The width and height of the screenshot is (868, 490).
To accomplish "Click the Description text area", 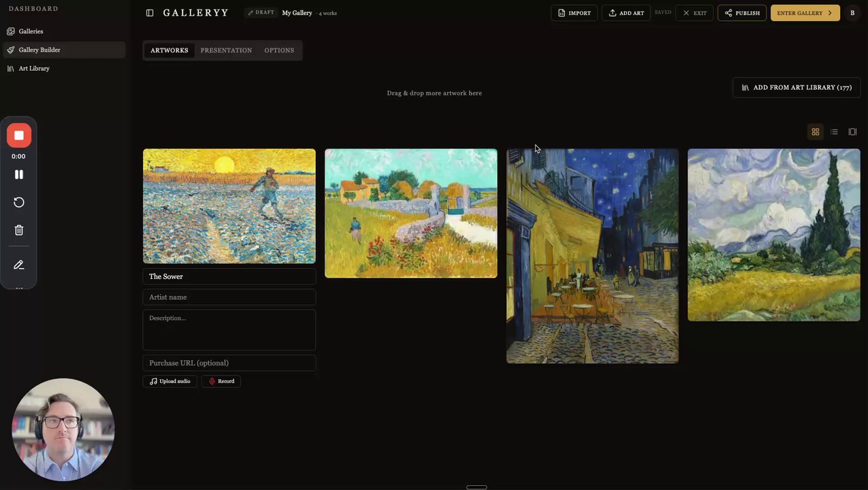I will click(229, 330).
